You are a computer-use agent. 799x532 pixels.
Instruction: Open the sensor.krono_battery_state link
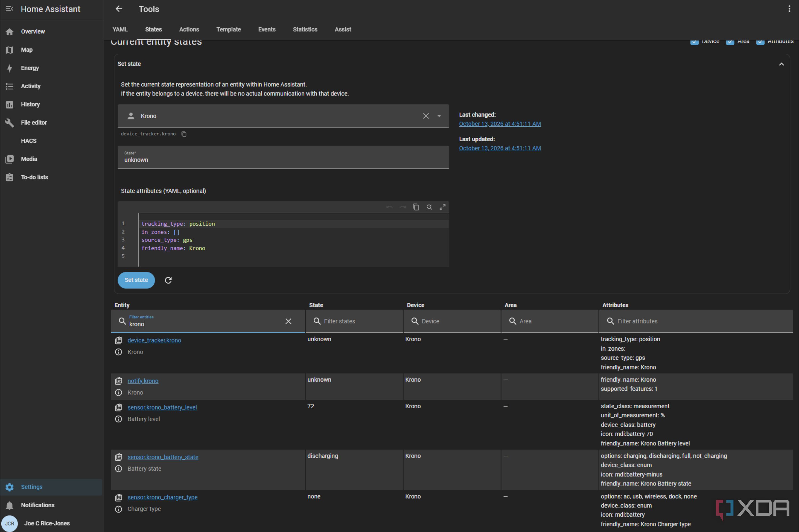coord(163,457)
